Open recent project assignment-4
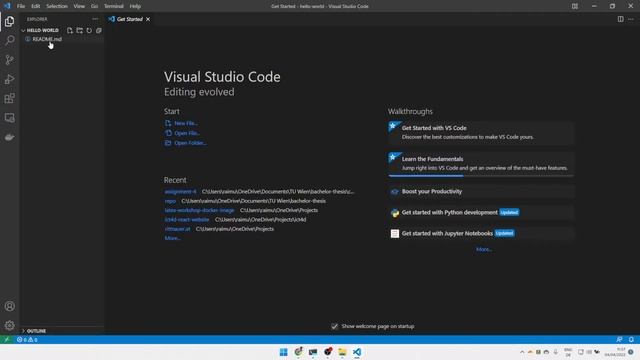This screenshot has height=360, width=640. 180,191
